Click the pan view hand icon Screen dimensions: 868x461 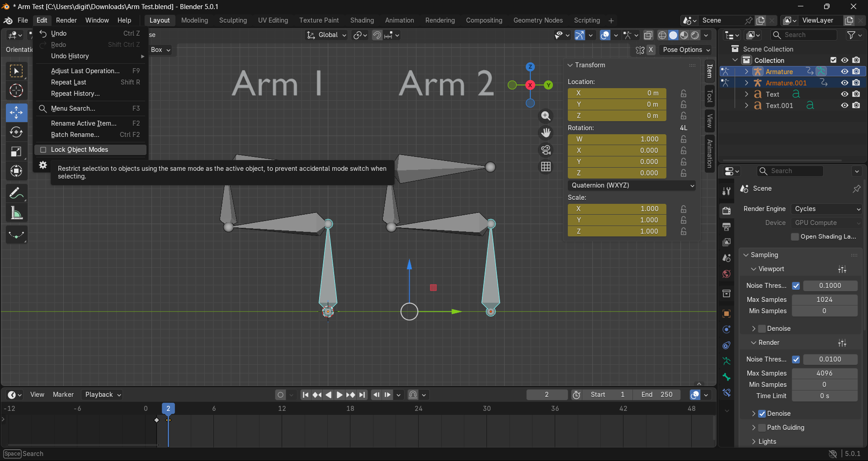tap(546, 133)
